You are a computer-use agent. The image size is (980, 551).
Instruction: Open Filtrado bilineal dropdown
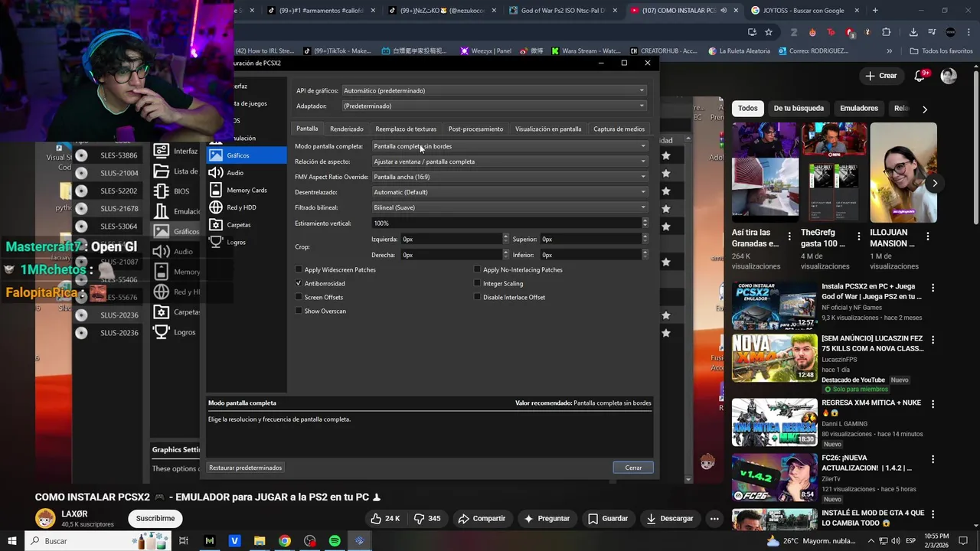pyautogui.click(x=510, y=207)
